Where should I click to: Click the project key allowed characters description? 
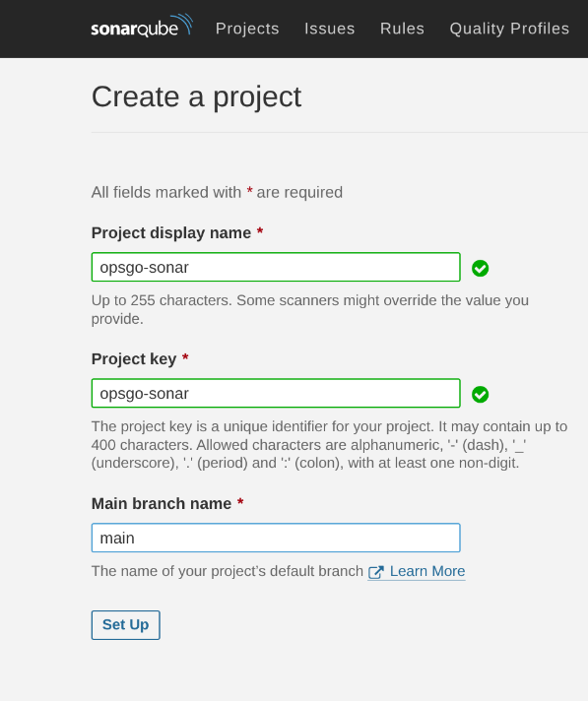point(329,445)
